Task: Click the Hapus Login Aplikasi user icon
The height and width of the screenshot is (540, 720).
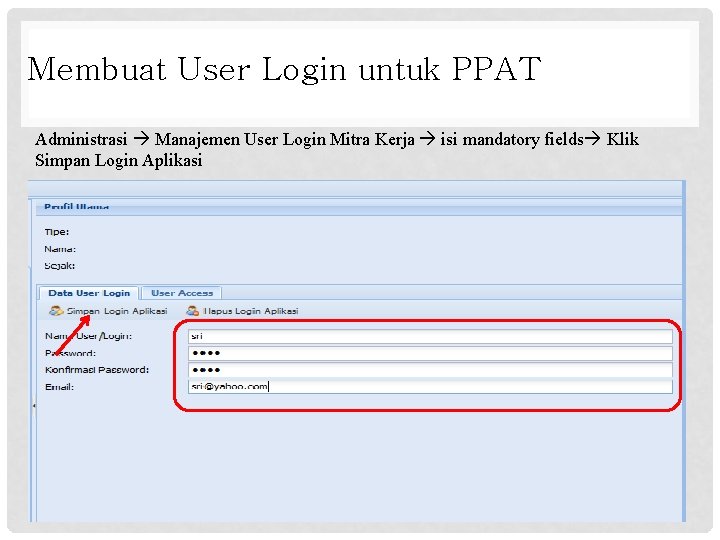Action: coord(192,311)
